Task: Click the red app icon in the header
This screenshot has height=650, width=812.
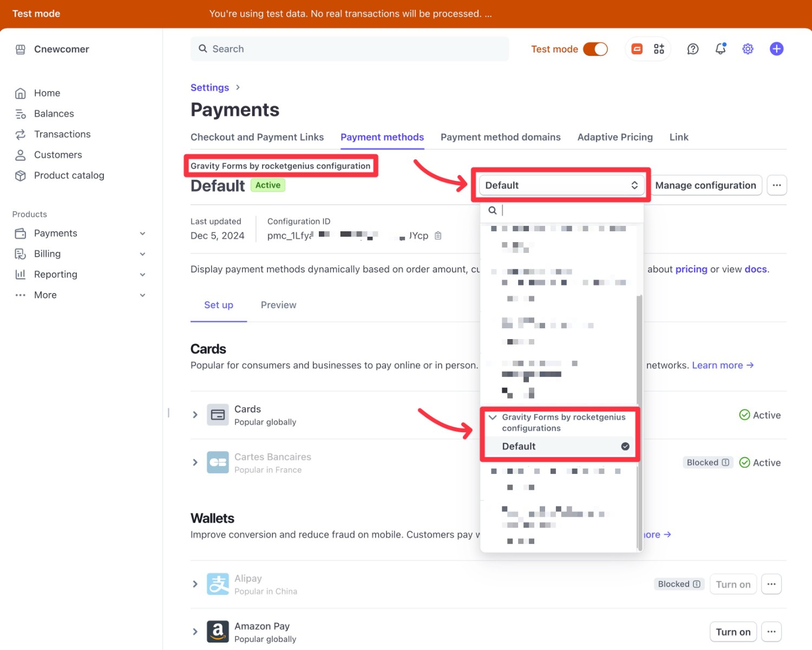Action: coord(637,49)
